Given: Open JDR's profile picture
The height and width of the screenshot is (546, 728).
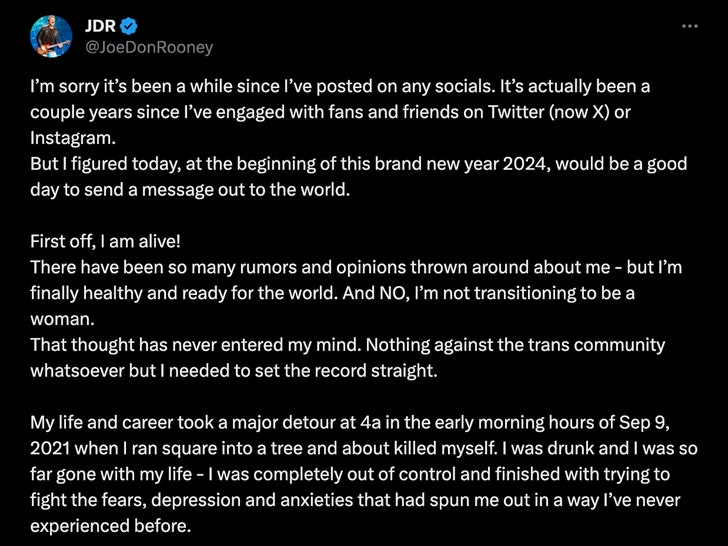Looking at the screenshot, I should (51, 36).
